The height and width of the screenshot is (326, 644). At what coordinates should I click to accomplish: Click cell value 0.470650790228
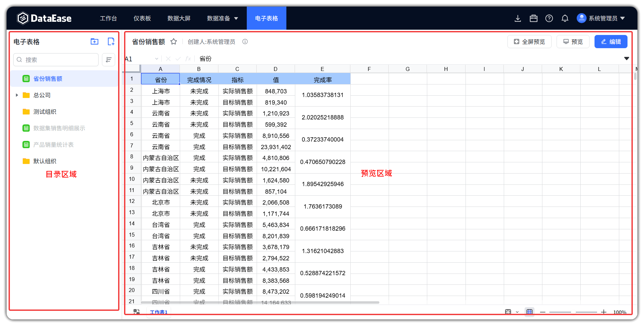tap(323, 162)
